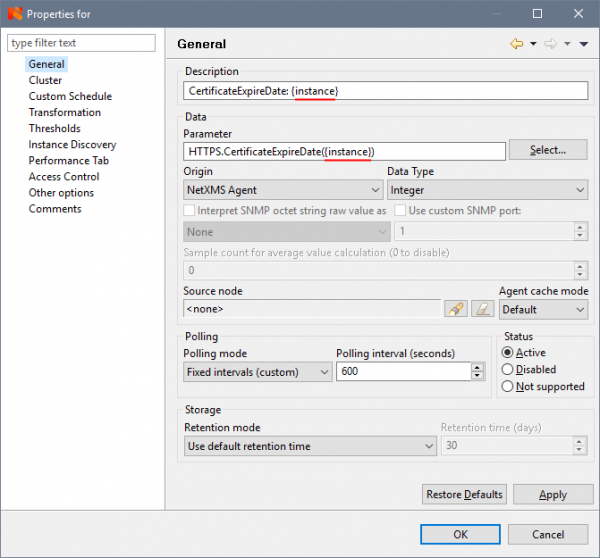Clear source node with eraser icon
Screen dimensions: 600x558
pos(481,310)
